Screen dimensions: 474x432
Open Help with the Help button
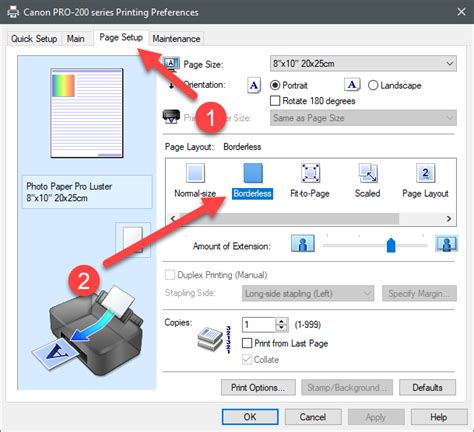pyautogui.click(x=439, y=417)
